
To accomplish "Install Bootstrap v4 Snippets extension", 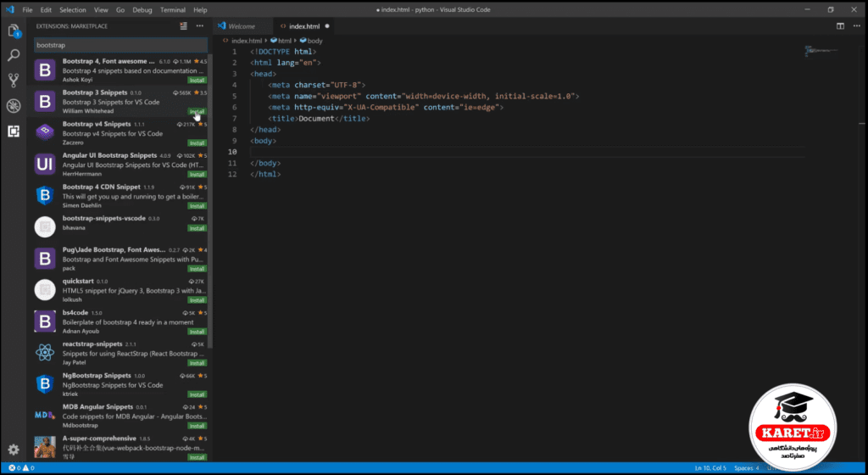I will [197, 142].
